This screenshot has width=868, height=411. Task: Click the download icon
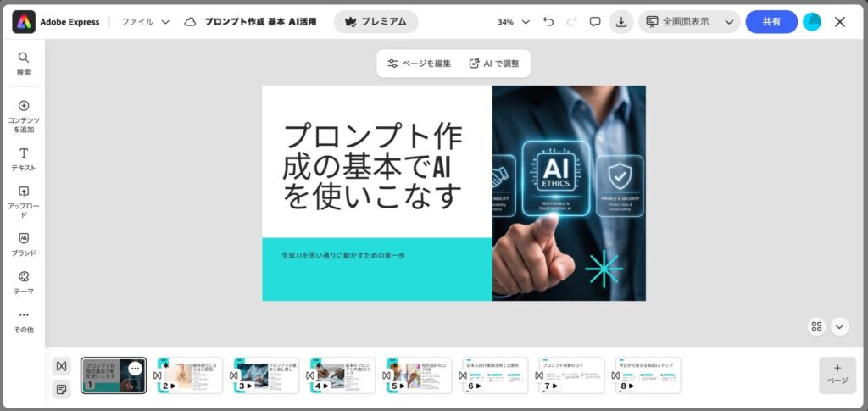(x=621, y=22)
